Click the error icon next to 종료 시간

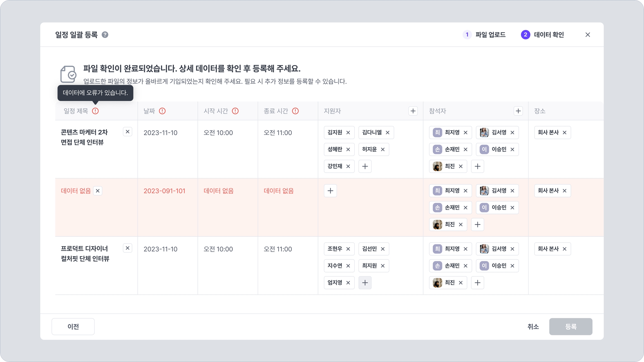[295, 111]
